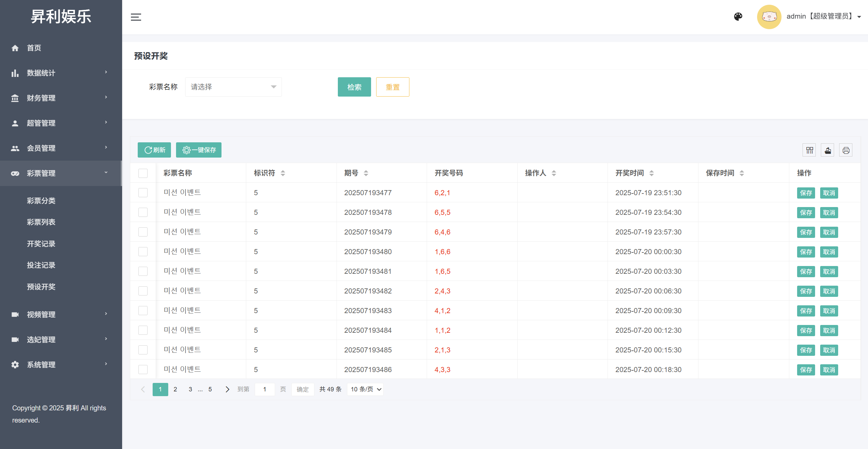The width and height of the screenshot is (868, 449).
Task: Click the hamburger sidebar collapse icon
Action: 136,17
